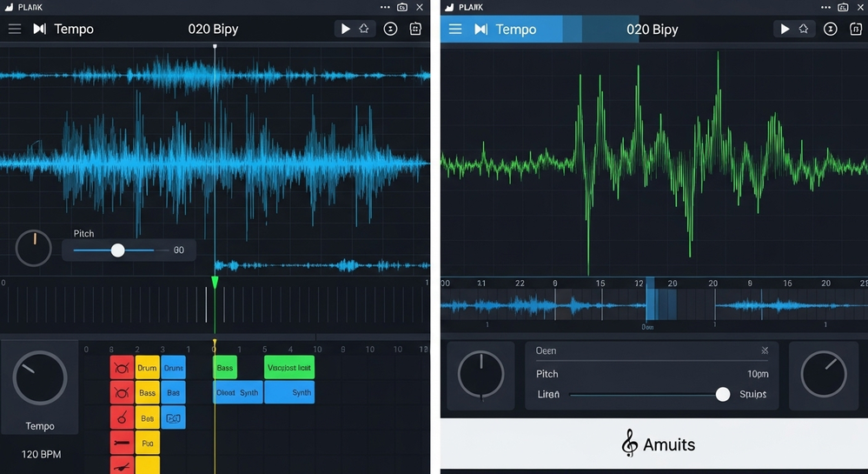
Task: Click the large green waveform in the right window
Action: [x=653, y=163]
